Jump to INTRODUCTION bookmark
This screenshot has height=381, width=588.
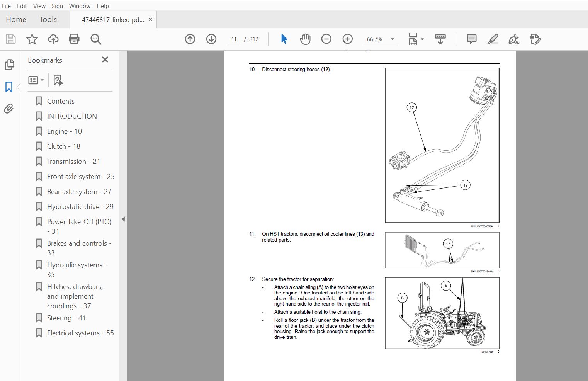coord(72,116)
